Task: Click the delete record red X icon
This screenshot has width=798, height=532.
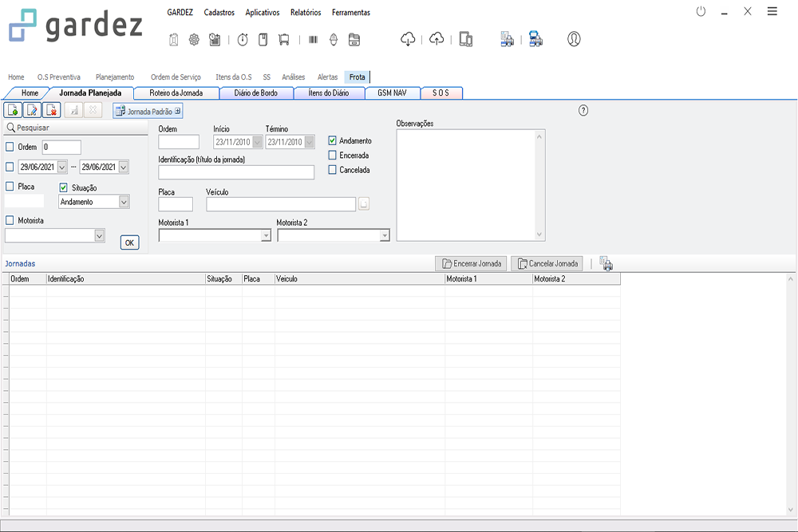Action: 51,110
